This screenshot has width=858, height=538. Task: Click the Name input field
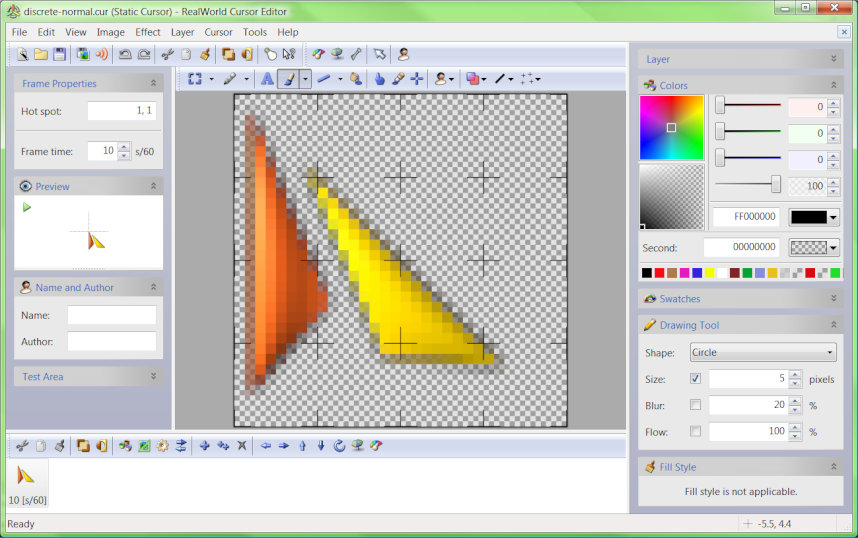coord(111,315)
